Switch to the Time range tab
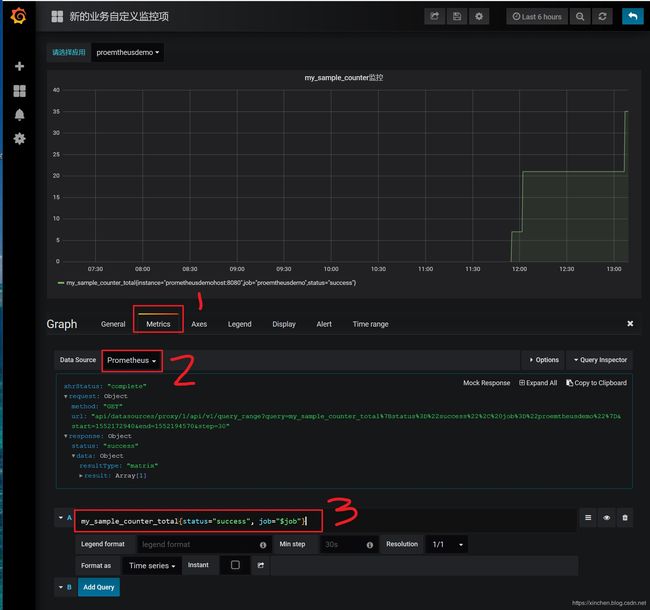 point(370,324)
